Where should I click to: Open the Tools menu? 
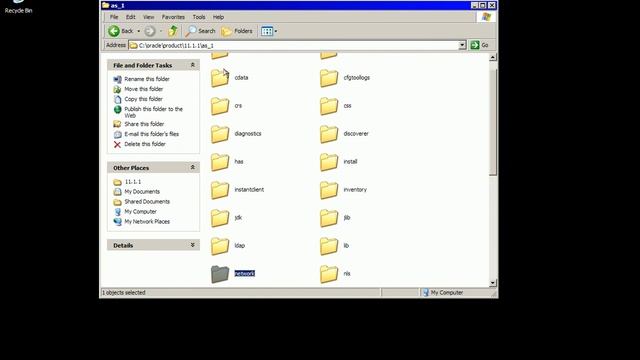pos(199,17)
